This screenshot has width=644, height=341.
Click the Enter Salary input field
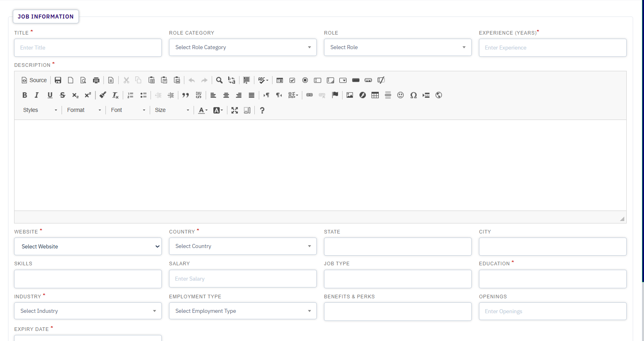[243, 279]
